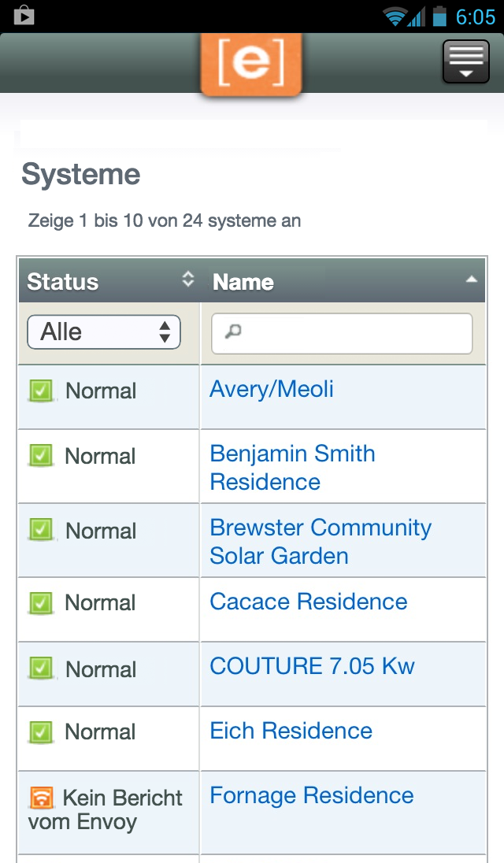Image resolution: width=504 pixels, height=863 pixels.
Task: Open COUTURE 7.05 Kw system
Action: 312,666
